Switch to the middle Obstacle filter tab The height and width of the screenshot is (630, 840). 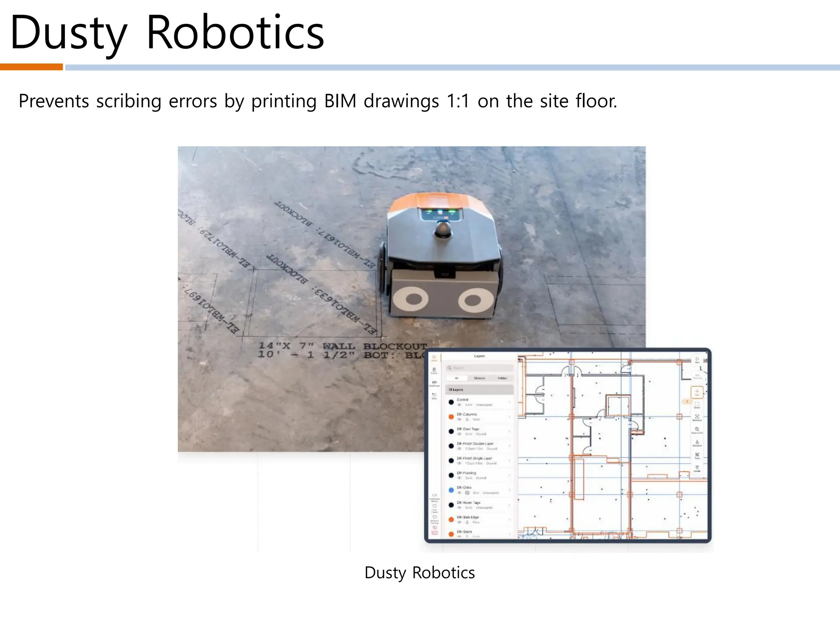(479, 378)
